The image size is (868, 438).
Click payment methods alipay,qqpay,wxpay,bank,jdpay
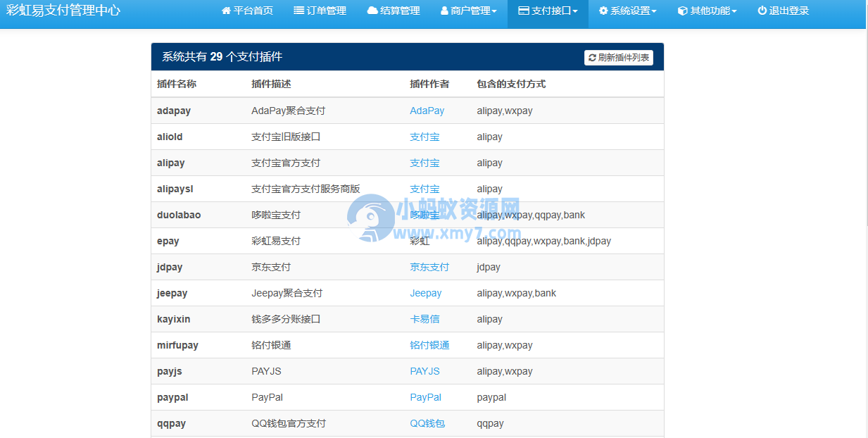(x=543, y=241)
